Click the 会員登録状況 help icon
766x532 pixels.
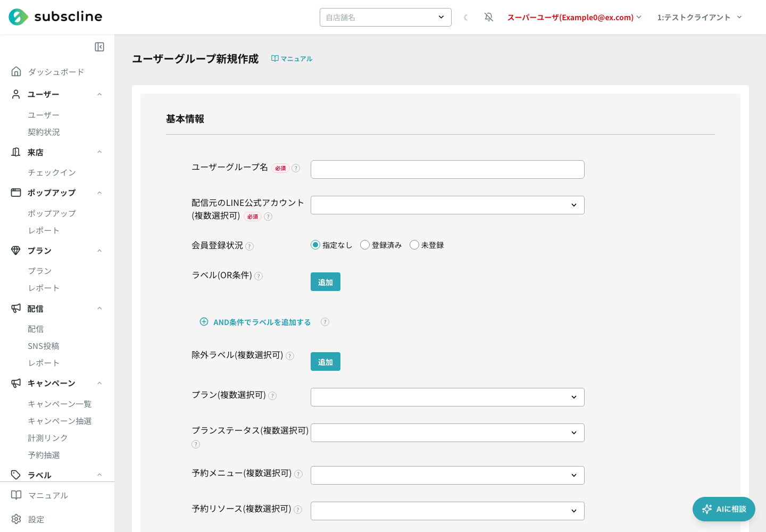(x=249, y=246)
